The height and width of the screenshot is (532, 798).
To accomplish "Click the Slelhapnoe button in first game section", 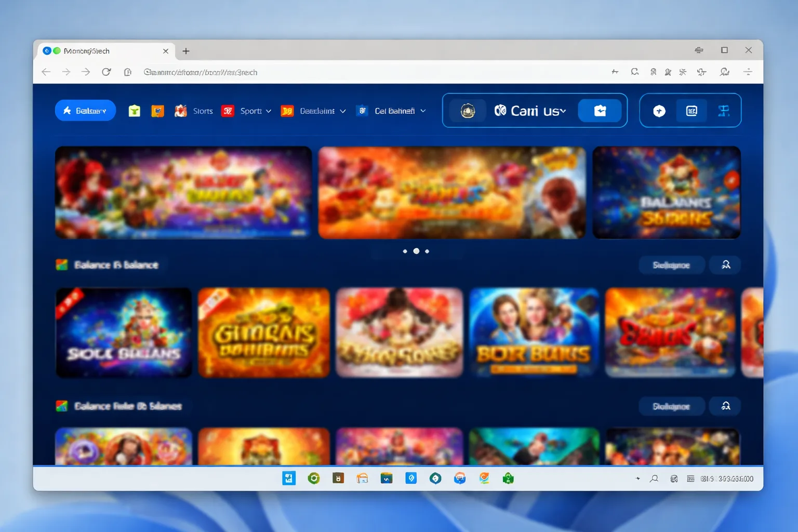I will tap(671, 265).
